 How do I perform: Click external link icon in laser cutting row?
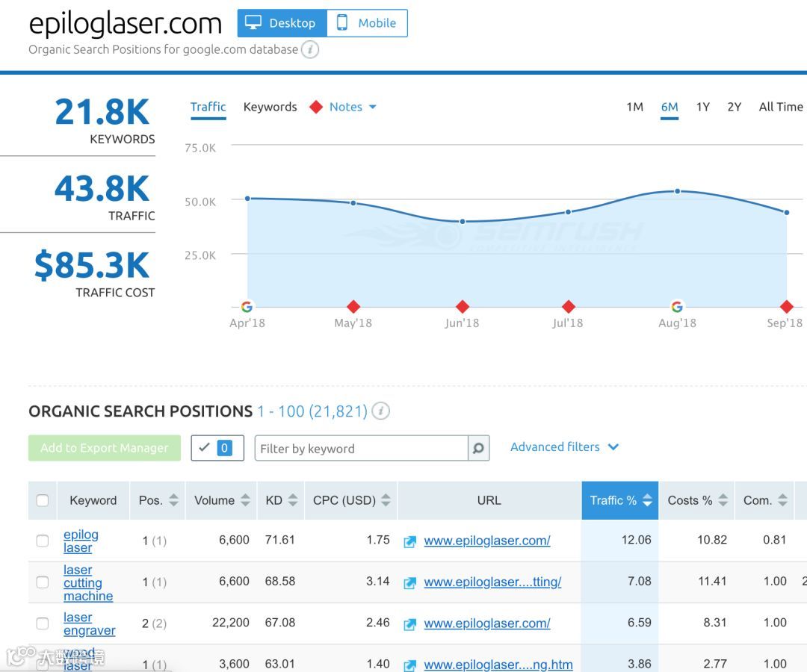tap(410, 583)
